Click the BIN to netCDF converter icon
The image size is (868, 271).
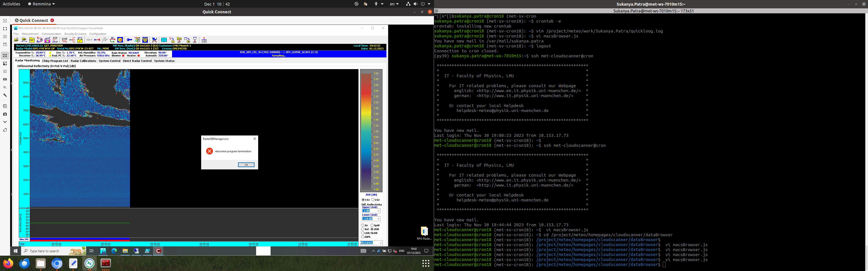point(55,40)
